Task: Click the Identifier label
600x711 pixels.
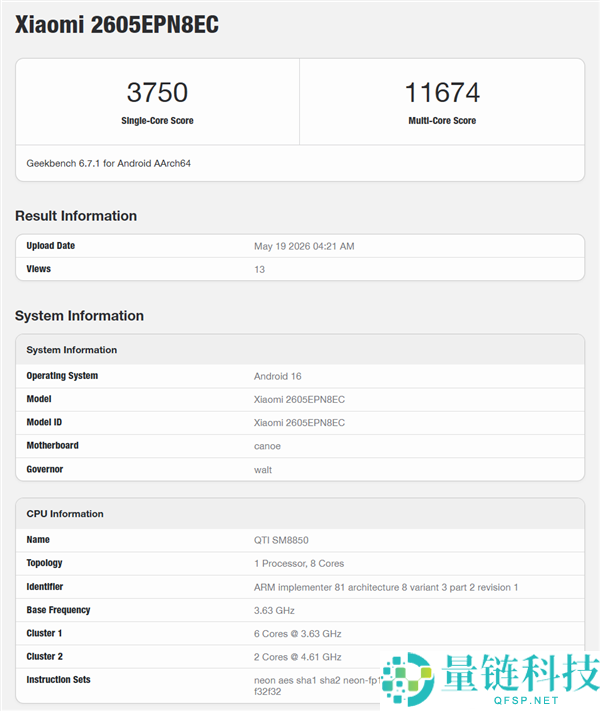Action: coord(44,587)
